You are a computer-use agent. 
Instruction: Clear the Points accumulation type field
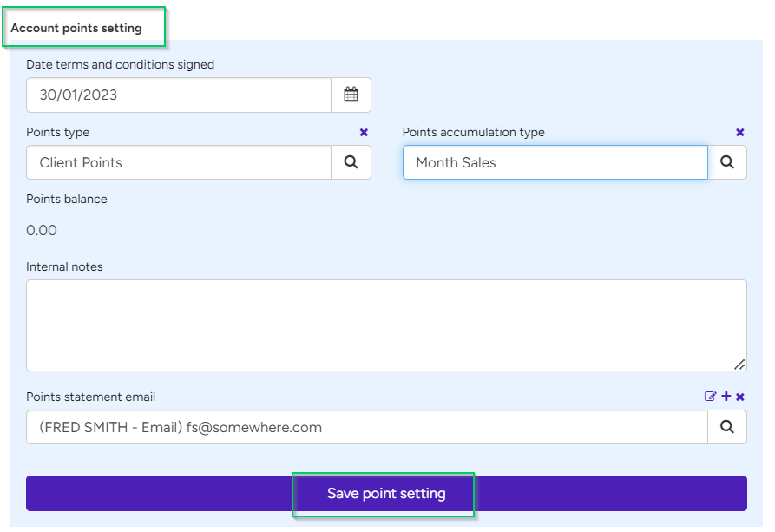740,132
